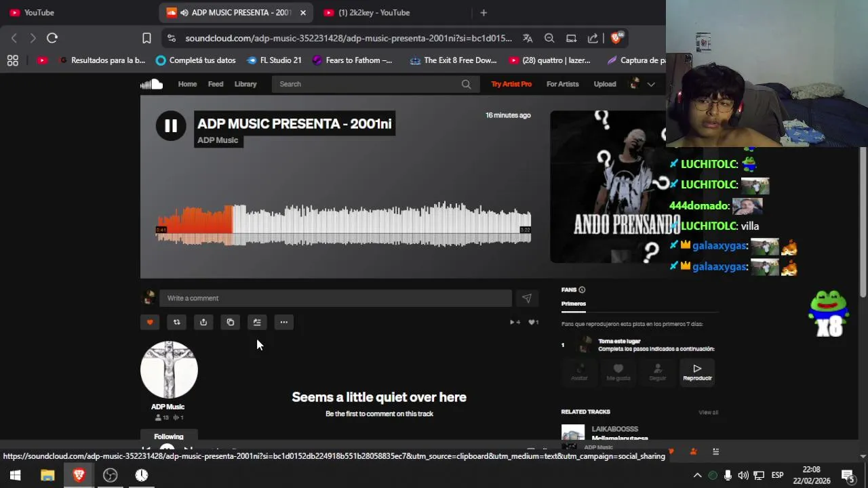Viewport: 868px width, 488px height.
Task: Go to SoundCloud Home
Action: pyautogui.click(x=187, y=84)
